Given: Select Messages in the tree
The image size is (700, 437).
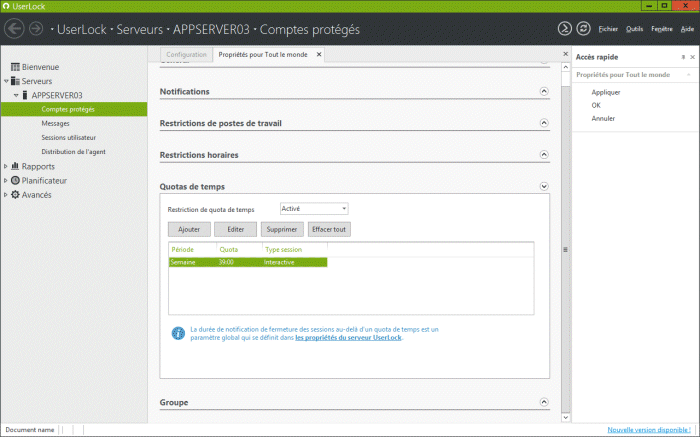Looking at the screenshot, I should tap(55, 123).
